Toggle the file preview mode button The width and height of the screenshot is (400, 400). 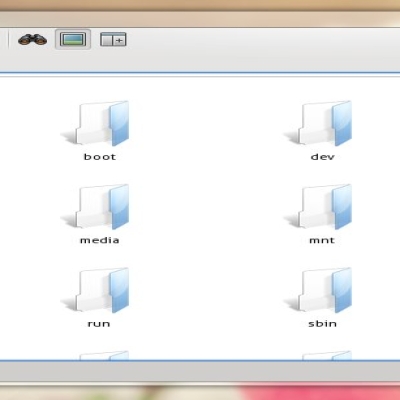point(73,39)
